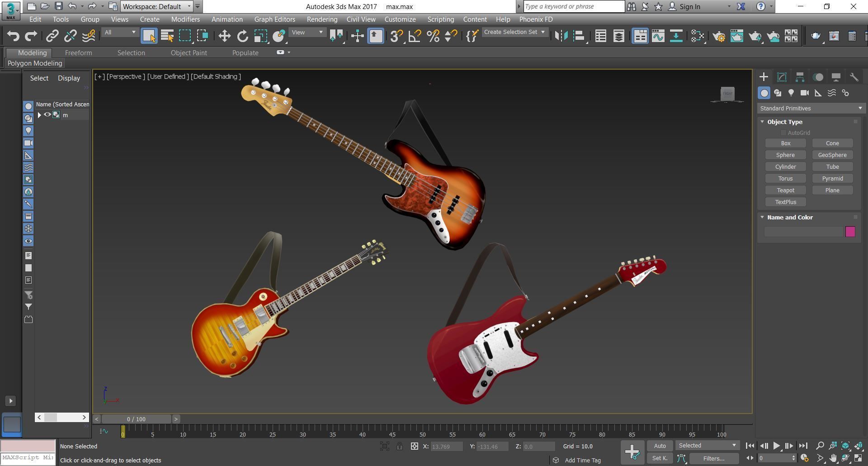Click the Play Animation button
Viewport: 868px width, 466px height.
776,446
